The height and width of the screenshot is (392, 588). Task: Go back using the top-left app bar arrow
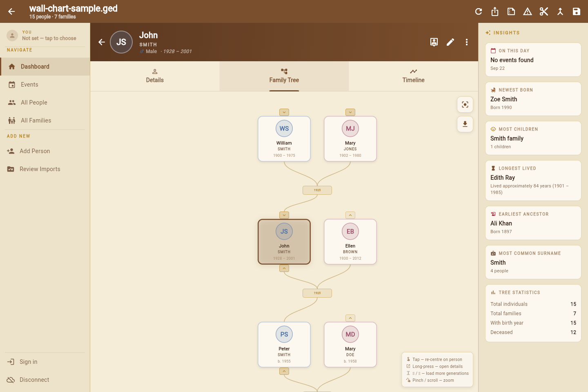coord(11,11)
